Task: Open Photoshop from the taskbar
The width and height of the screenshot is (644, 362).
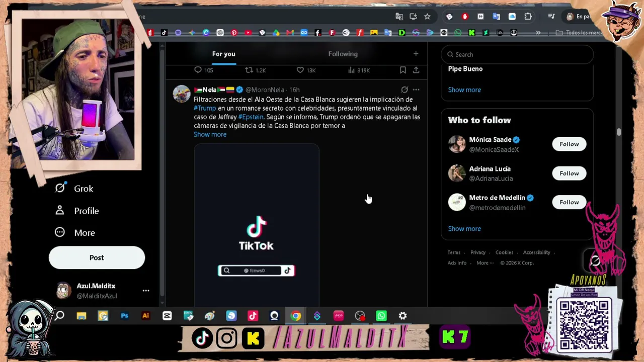Action: tap(124, 316)
